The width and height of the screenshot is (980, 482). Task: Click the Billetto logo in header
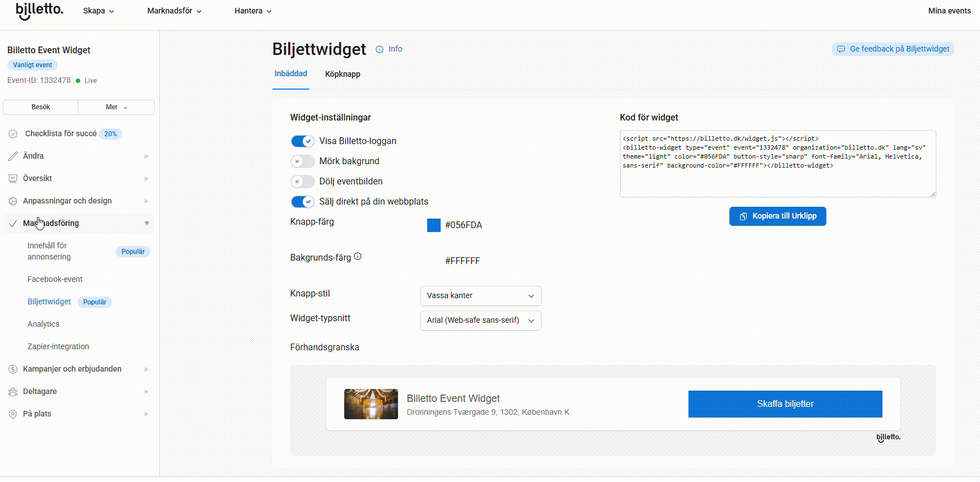pyautogui.click(x=39, y=11)
